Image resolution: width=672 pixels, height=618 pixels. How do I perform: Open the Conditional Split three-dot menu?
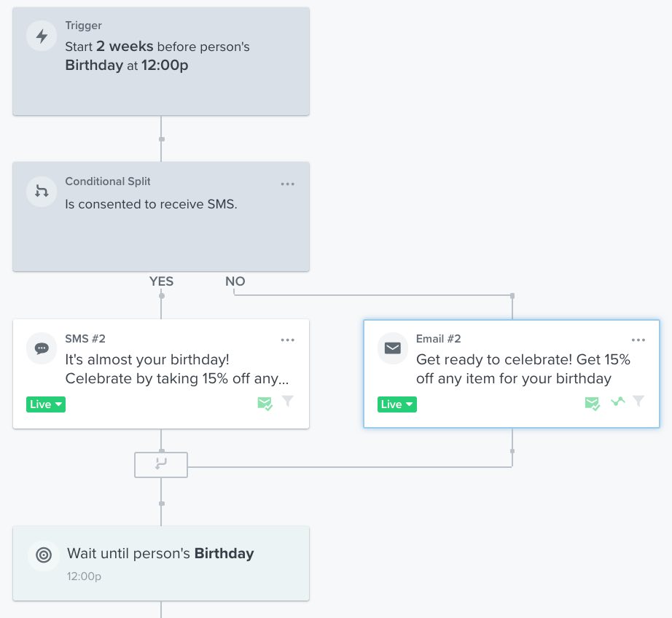288,184
